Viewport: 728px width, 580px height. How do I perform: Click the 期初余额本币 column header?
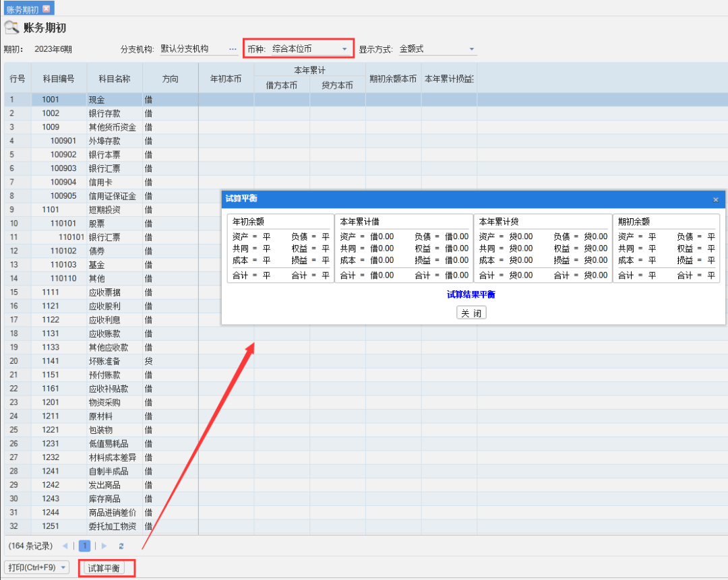tap(393, 78)
